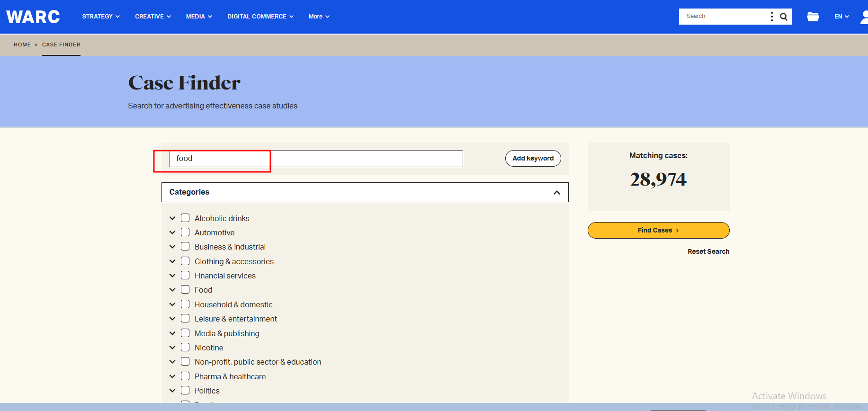
Task: Open search options three-dot icon
Action: pos(772,17)
